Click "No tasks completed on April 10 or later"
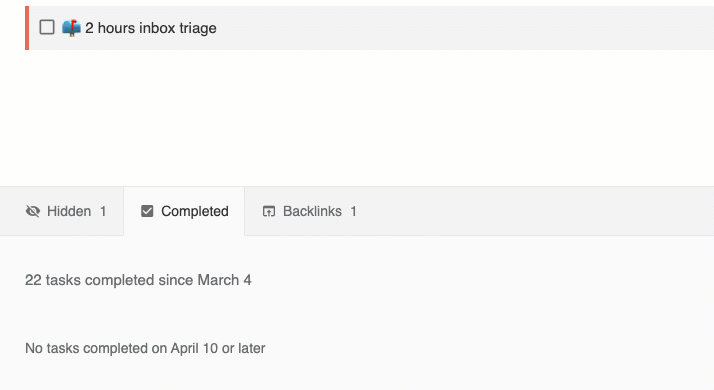 (145, 349)
